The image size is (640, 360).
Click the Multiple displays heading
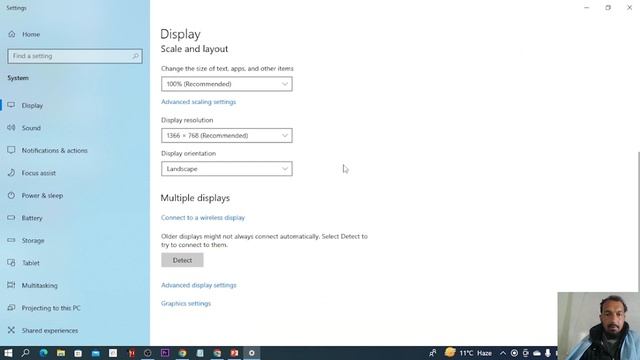coord(195,198)
